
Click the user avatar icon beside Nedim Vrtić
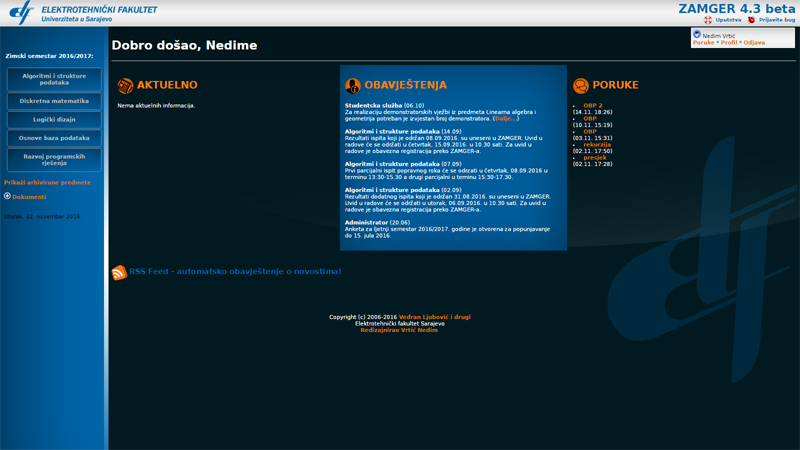coord(697,34)
